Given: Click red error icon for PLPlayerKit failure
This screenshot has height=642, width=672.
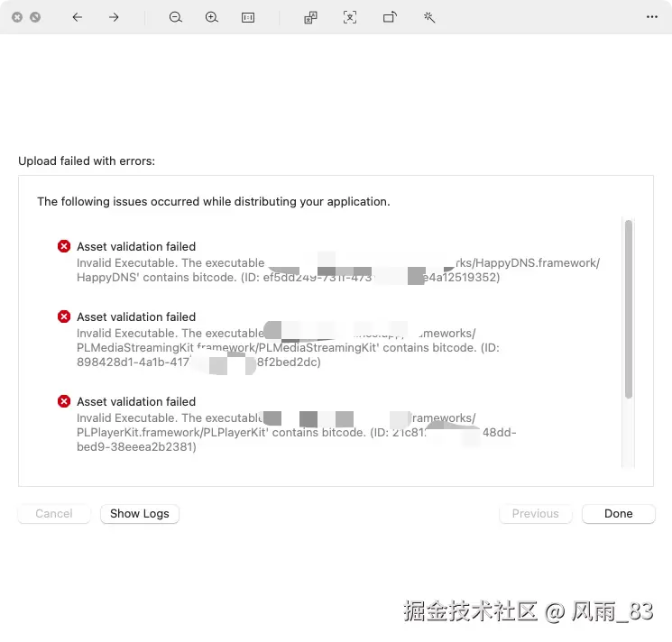Looking at the screenshot, I should tap(64, 401).
